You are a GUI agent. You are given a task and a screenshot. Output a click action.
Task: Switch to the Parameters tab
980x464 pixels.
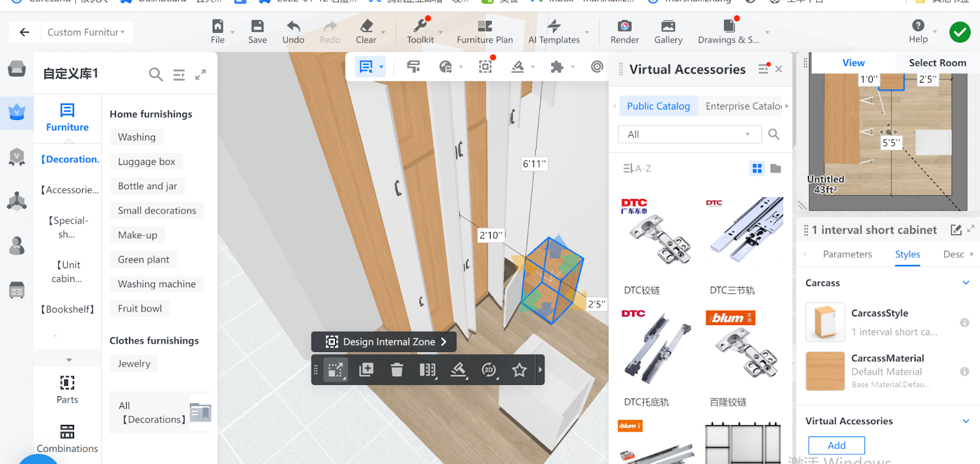pyautogui.click(x=847, y=254)
